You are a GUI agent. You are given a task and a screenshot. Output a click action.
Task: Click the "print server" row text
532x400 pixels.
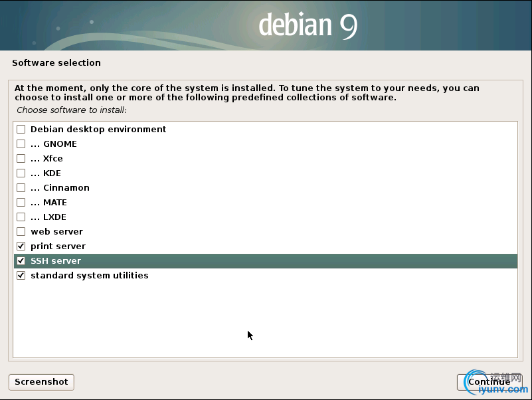[58, 247]
